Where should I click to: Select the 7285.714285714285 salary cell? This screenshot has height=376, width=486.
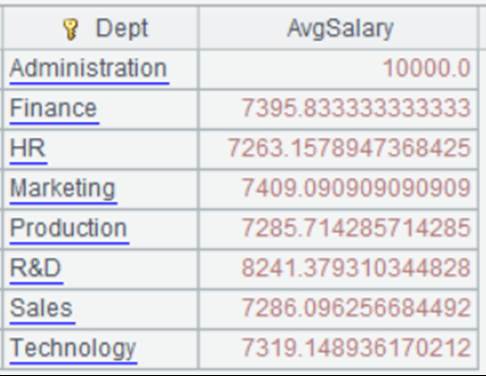(339, 229)
